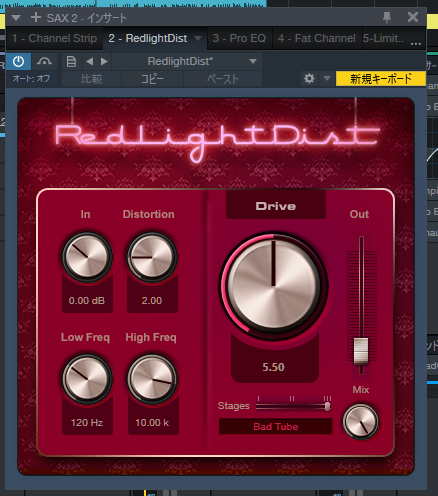Click the ペースト paste button

point(223,79)
